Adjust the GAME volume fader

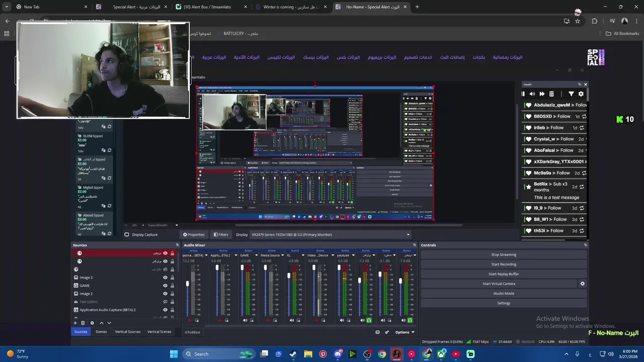pos(242,267)
